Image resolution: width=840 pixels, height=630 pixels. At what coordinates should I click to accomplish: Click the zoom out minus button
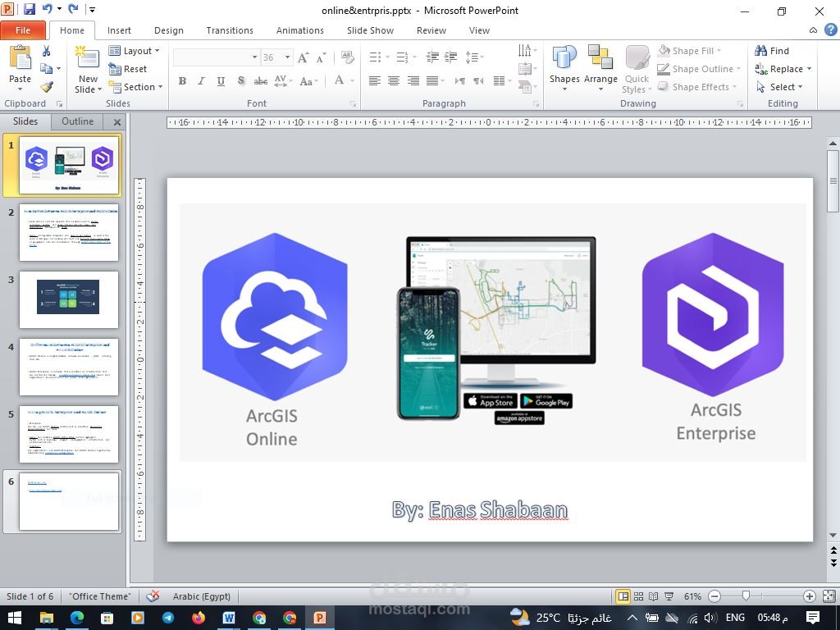pyautogui.click(x=714, y=596)
